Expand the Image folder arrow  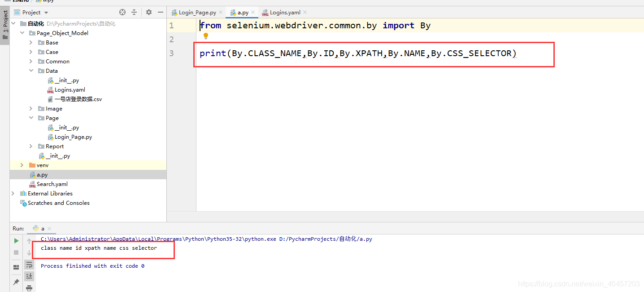[x=30, y=108]
